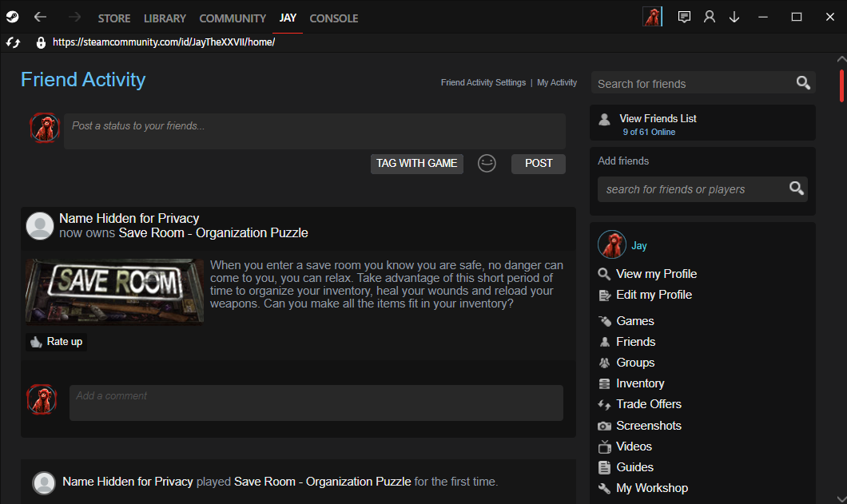Click the URL address bar
This screenshot has height=504, width=847.
tap(164, 42)
